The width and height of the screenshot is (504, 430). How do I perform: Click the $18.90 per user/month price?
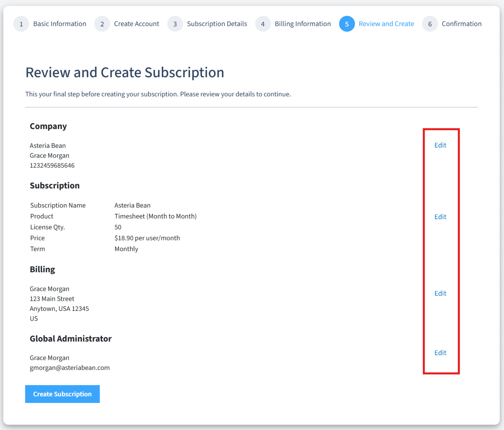pos(147,238)
